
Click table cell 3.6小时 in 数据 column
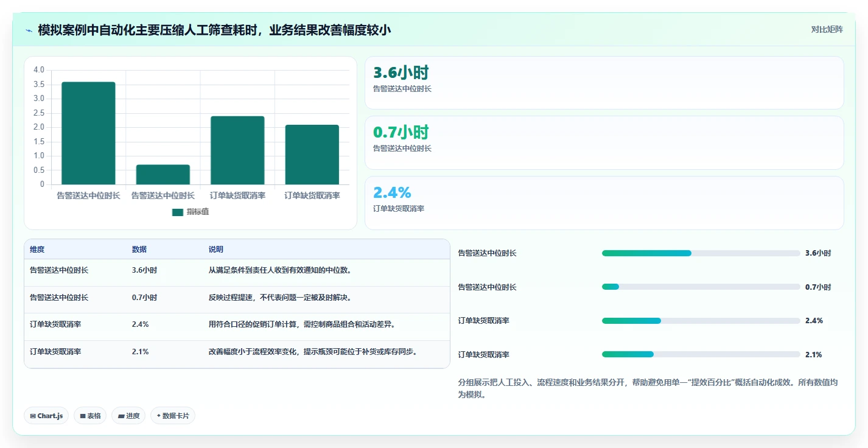(x=144, y=270)
